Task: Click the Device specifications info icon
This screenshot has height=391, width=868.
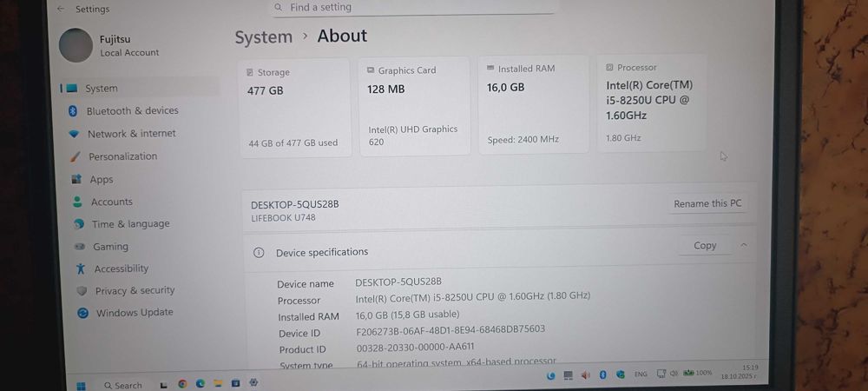Action: pos(259,253)
